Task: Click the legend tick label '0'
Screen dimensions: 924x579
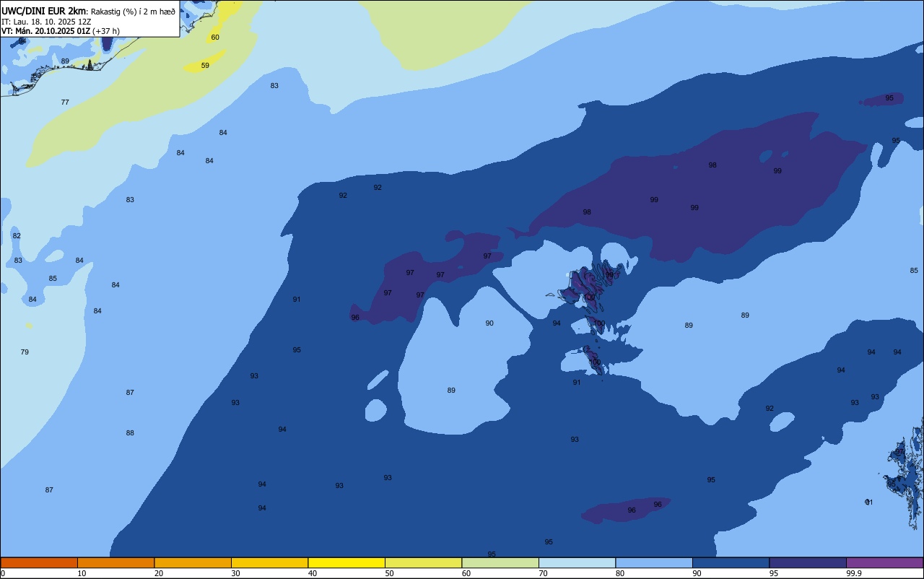Action: (x=3, y=573)
